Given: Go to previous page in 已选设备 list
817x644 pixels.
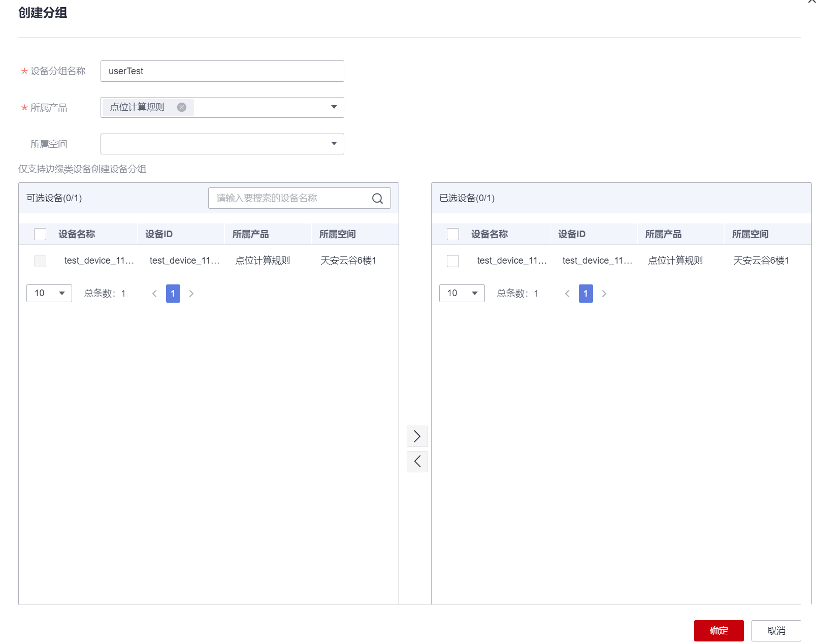Looking at the screenshot, I should click(568, 294).
